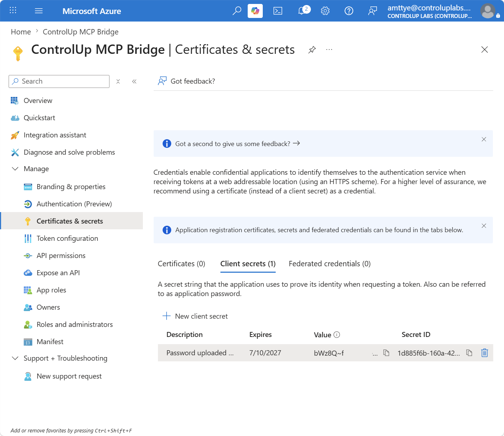Select the Client secrets (1) tab
This screenshot has height=436, width=504.
[248, 264]
